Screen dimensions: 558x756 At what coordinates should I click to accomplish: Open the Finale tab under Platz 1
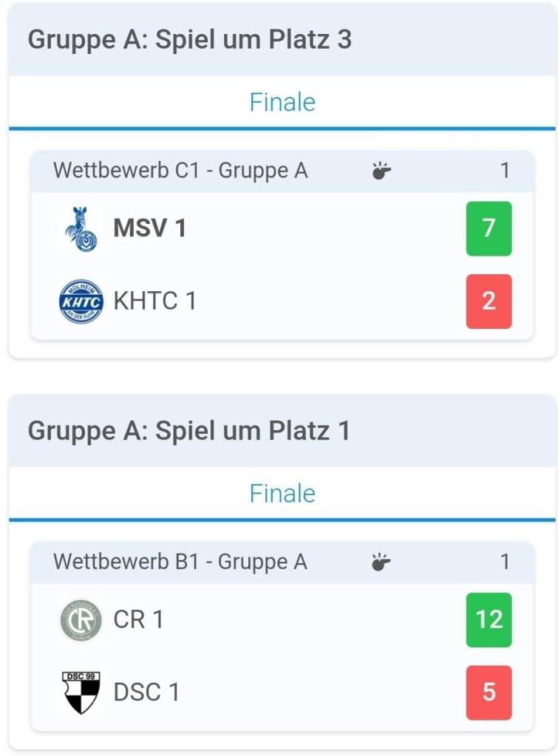pyautogui.click(x=282, y=493)
